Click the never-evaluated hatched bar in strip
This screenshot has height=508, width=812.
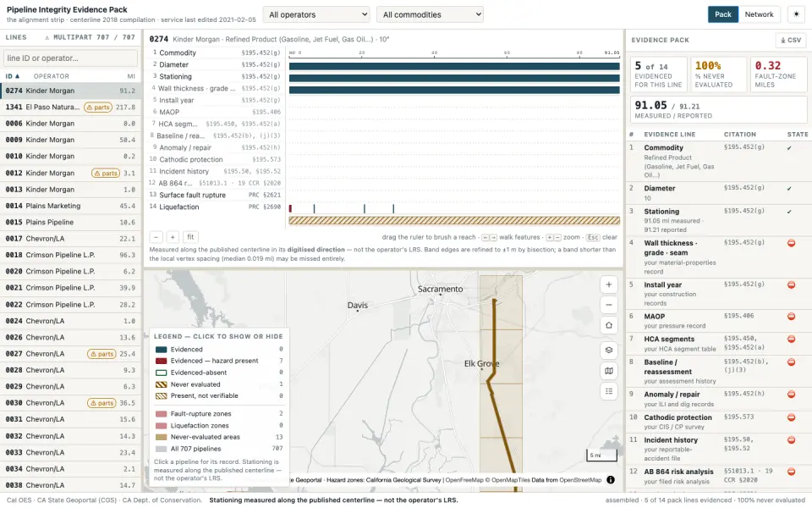[x=454, y=221]
